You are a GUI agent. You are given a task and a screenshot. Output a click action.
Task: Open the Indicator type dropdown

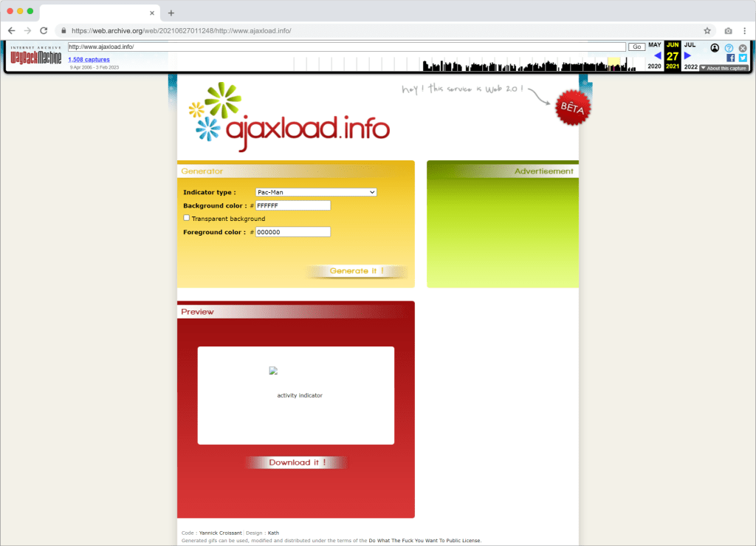316,192
